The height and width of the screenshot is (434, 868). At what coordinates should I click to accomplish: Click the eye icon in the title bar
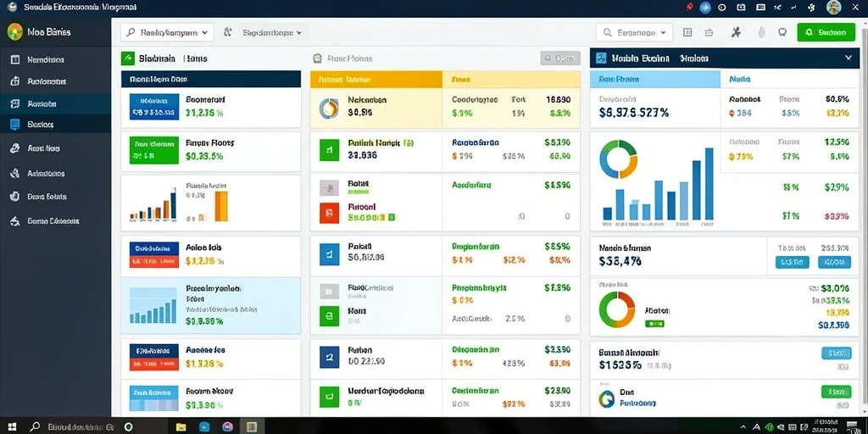click(722, 7)
